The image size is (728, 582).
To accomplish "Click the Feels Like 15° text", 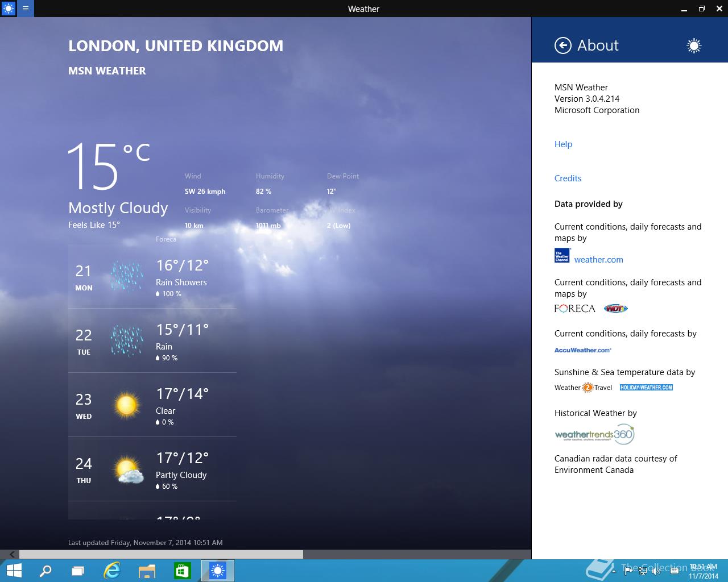I will pos(94,225).
